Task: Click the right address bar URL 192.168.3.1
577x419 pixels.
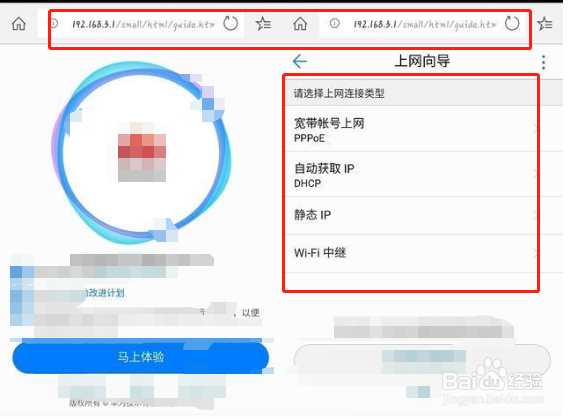Action: tap(424, 25)
